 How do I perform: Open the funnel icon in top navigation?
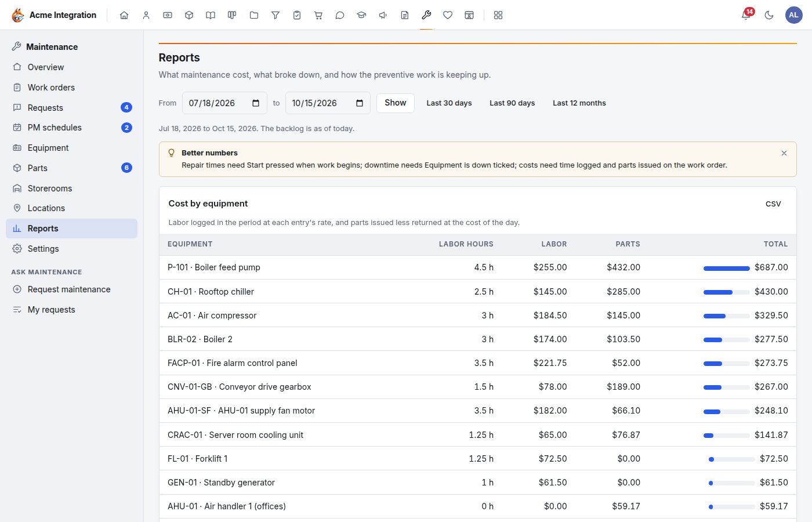(275, 15)
